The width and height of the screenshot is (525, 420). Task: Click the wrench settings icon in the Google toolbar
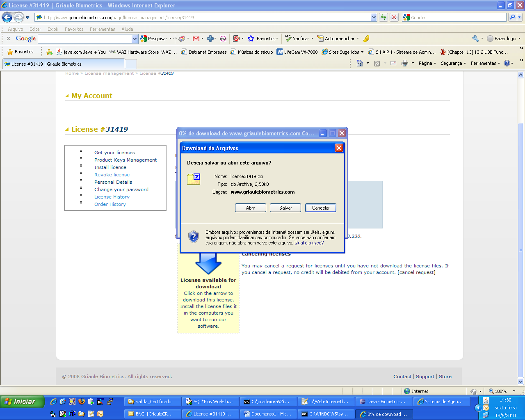click(475, 39)
